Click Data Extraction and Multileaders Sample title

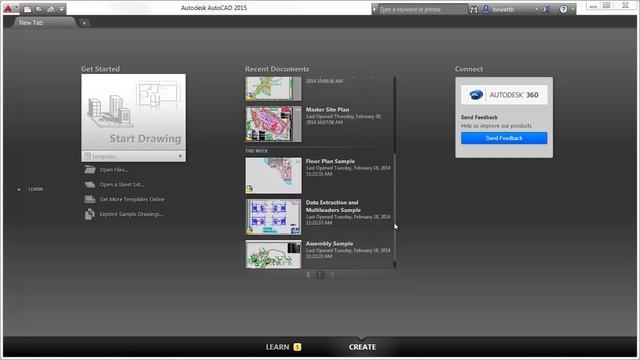coord(333,206)
